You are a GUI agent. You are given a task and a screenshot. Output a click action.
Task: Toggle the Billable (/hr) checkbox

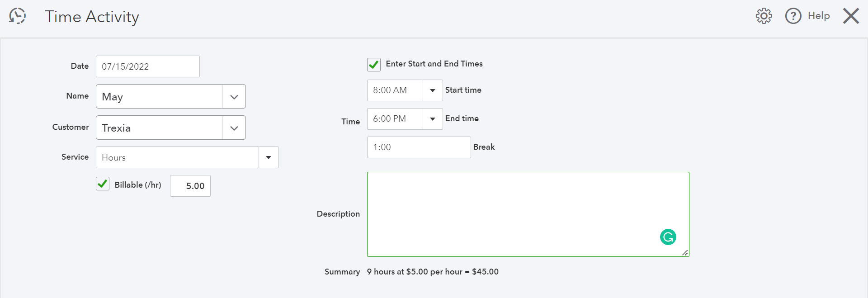coord(103,184)
